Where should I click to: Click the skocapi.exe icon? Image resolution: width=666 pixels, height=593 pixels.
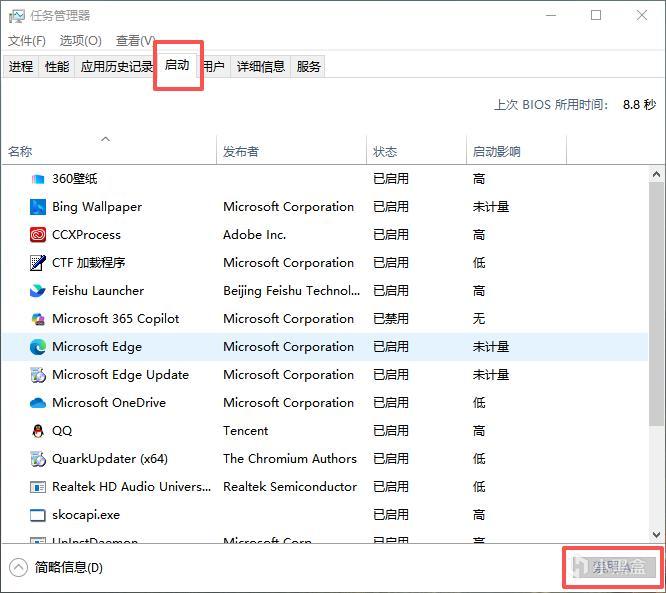[x=38, y=515]
